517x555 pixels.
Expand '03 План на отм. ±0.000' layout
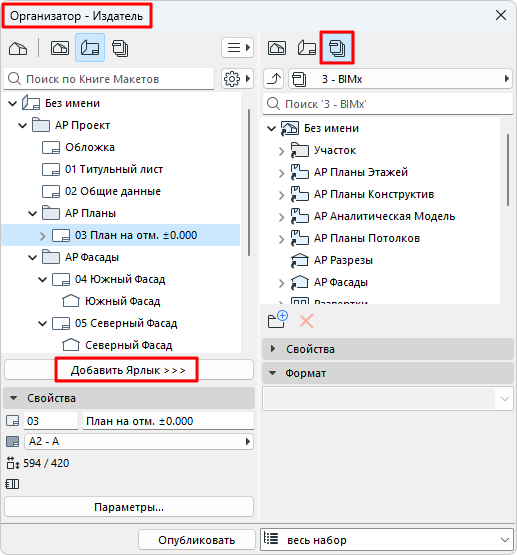tap(42, 236)
